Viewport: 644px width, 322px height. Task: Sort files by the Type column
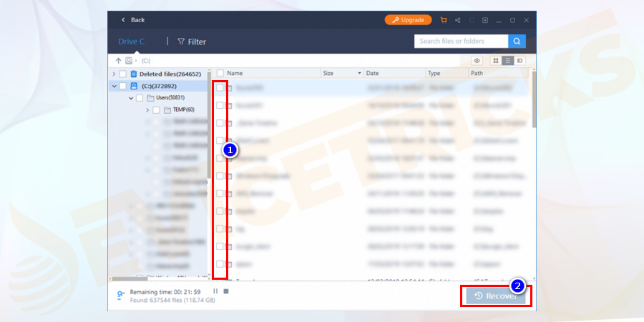click(434, 73)
